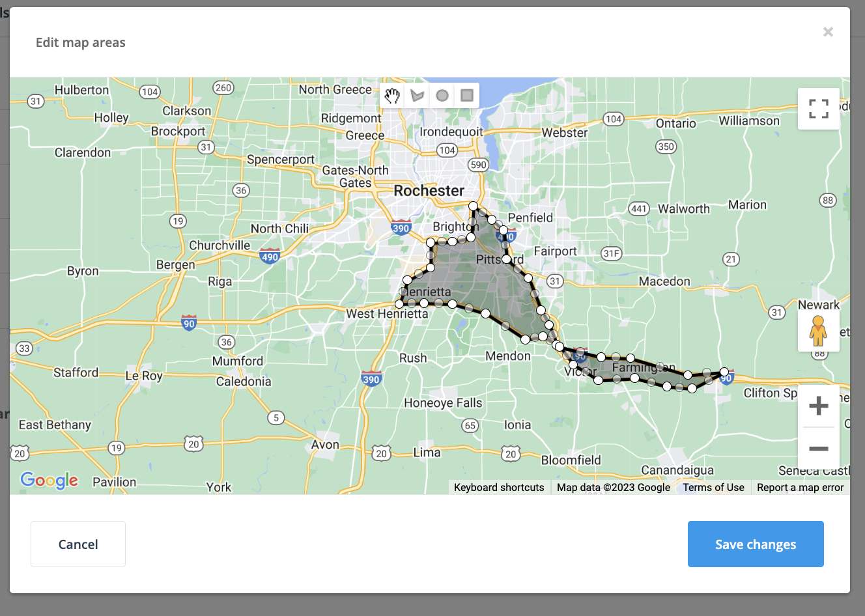Click the I-390 shield near Rush
The width and height of the screenshot is (865, 616).
[x=371, y=378]
